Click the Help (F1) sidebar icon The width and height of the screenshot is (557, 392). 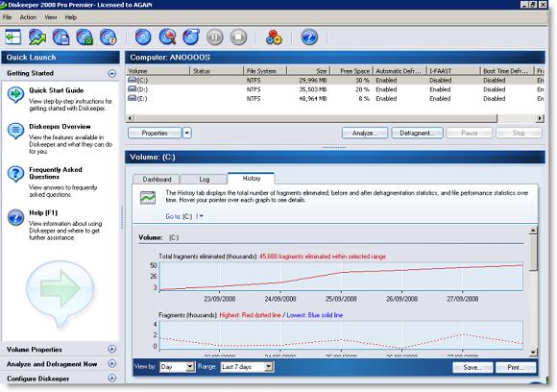[15, 217]
